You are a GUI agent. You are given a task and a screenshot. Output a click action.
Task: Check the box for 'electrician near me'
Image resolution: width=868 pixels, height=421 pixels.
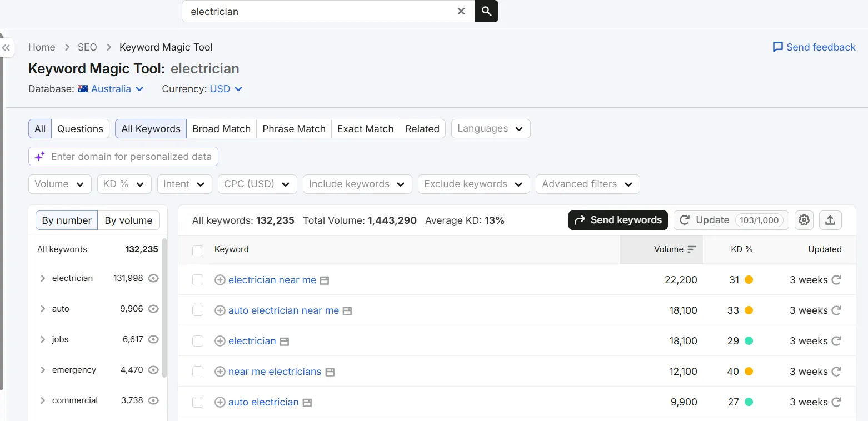click(198, 280)
